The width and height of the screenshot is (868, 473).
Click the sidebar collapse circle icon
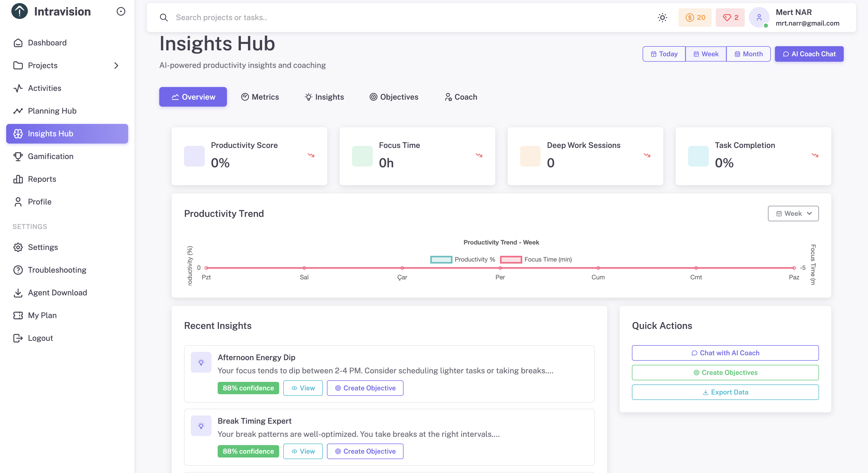(x=121, y=11)
